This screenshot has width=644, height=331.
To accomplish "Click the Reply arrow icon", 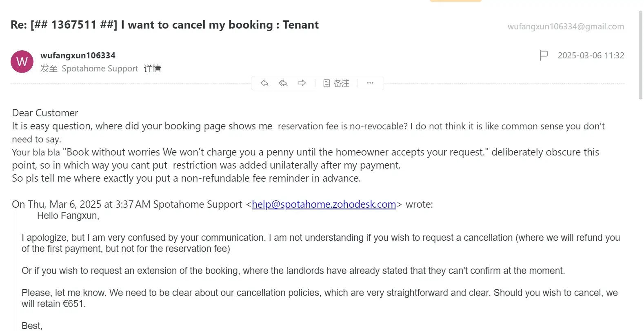I will click(x=264, y=83).
